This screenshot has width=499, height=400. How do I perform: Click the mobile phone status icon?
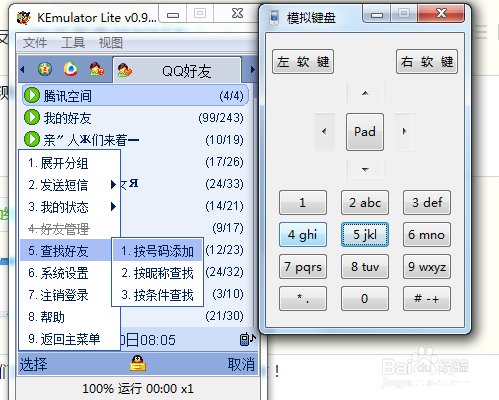(x=247, y=339)
